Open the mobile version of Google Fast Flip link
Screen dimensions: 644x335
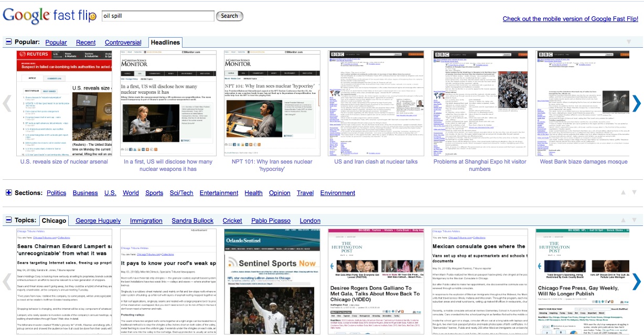tap(571, 19)
